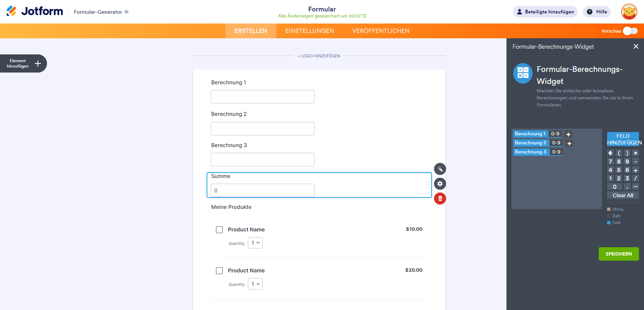Click the user avatar profile picture

629,12
